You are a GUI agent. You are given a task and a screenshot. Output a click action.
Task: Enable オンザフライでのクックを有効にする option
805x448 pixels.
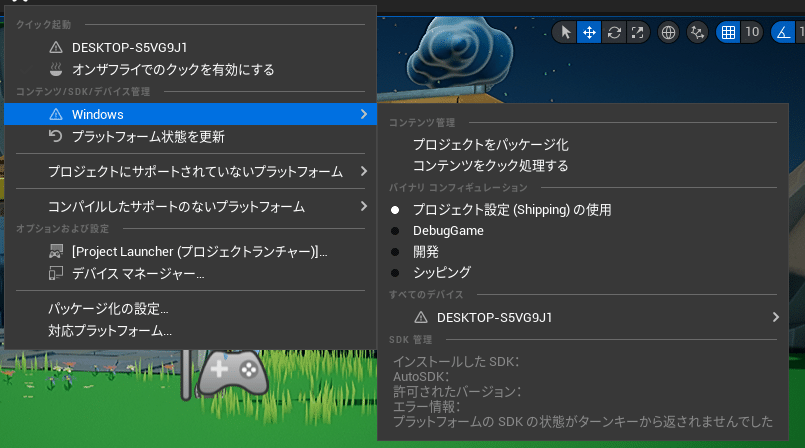tap(190, 69)
